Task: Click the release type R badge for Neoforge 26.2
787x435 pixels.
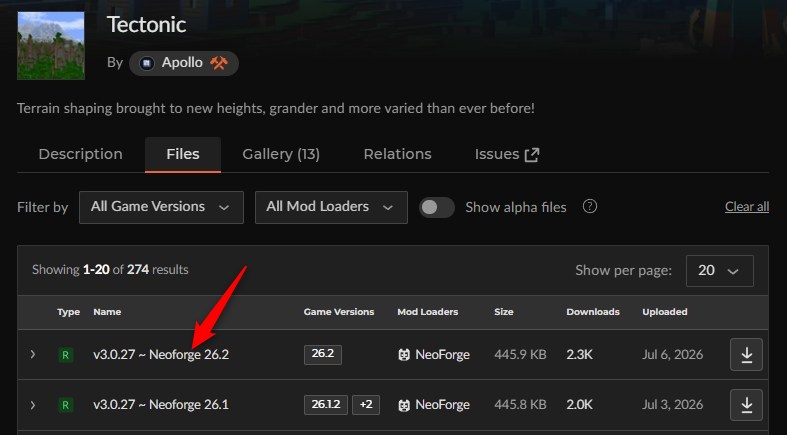Action: (x=65, y=355)
